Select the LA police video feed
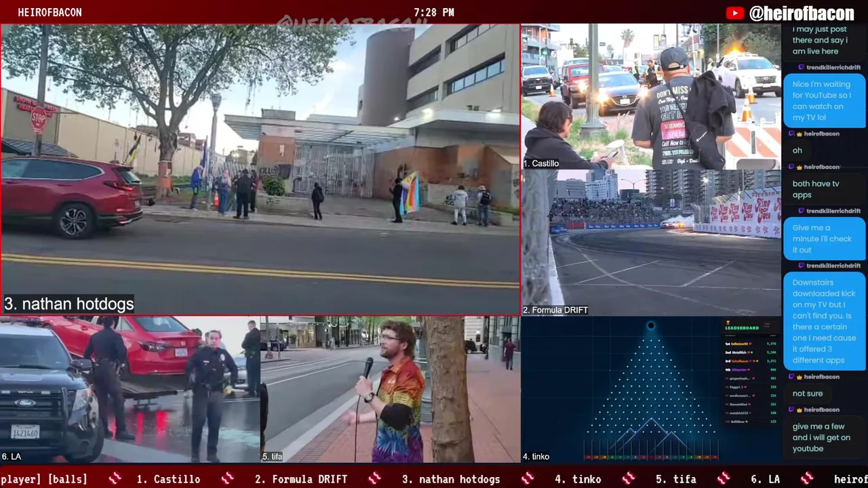Image resolution: width=868 pixels, height=488 pixels. (x=130, y=390)
